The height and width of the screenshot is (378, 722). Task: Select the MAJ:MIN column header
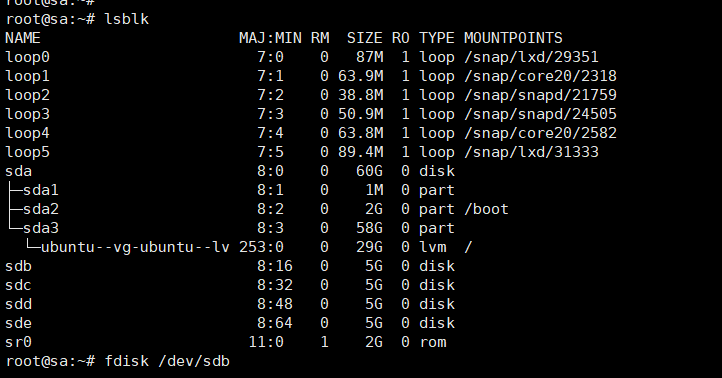(x=270, y=38)
